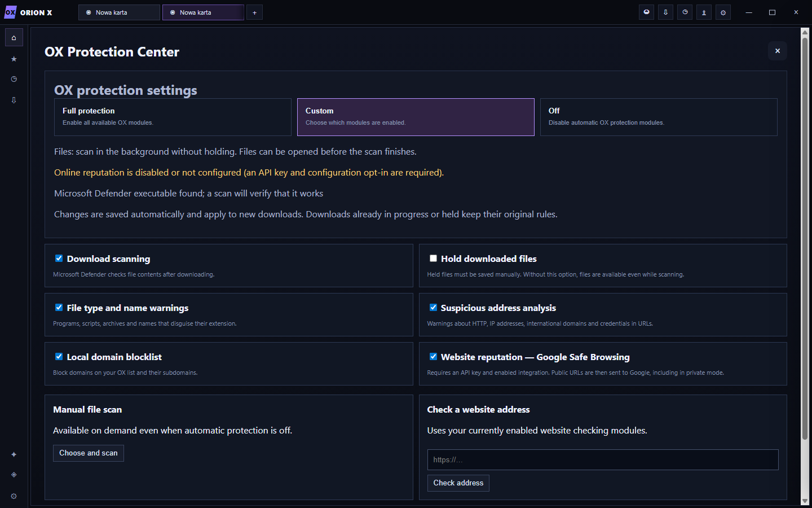Viewport: 812px width, 508px height.
Task: Click the "Check a website address" heading
Action: [x=479, y=410]
